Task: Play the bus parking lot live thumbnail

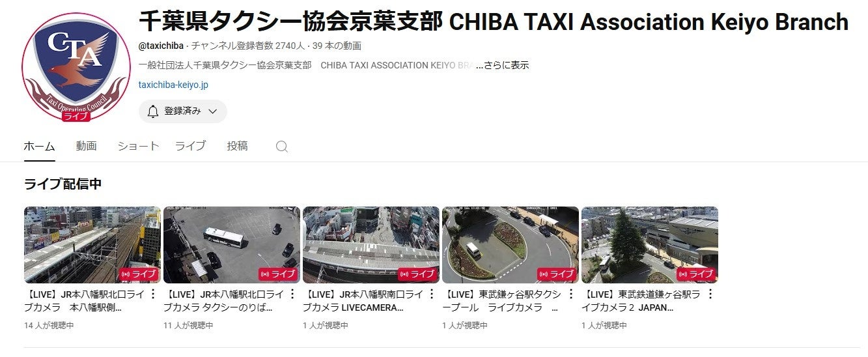Action: coord(232,245)
